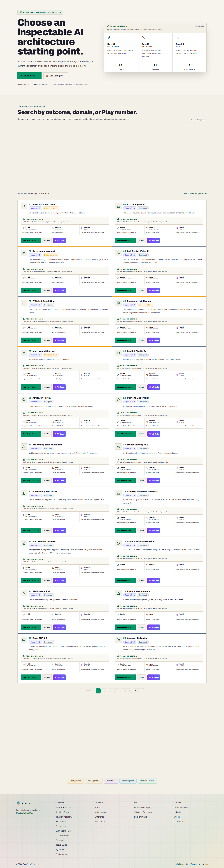Click the Multi-Agent Service robot icon
This screenshot has width=224, height=868.
click(24, 353)
